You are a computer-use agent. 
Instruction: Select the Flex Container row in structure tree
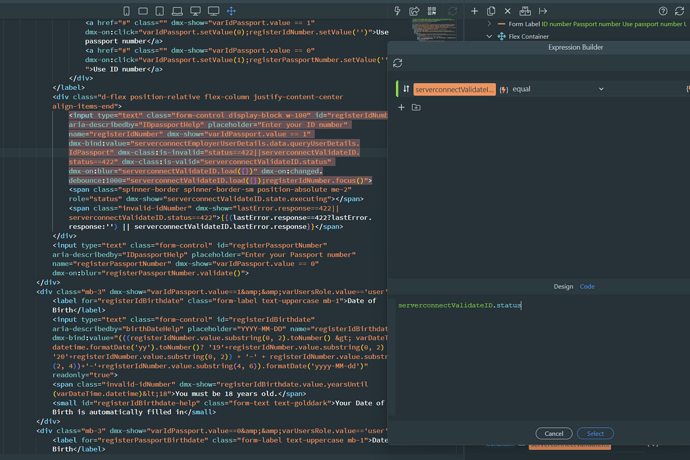click(523, 36)
